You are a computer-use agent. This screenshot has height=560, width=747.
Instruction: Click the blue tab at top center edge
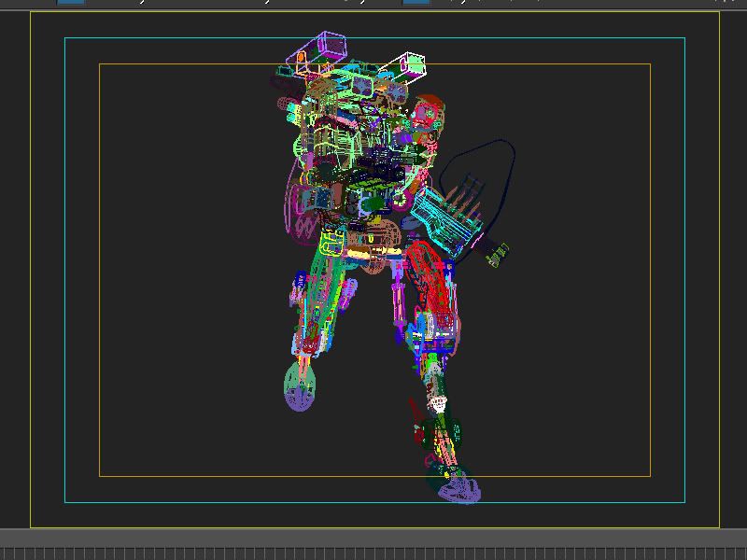click(x=416, y=2)
